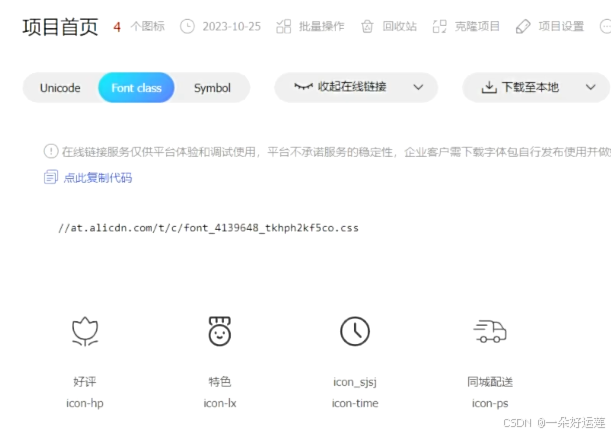Screen dimensions: 611x434
Task: Click the 收起在线链接 button label
Action: tap(352, 86)
